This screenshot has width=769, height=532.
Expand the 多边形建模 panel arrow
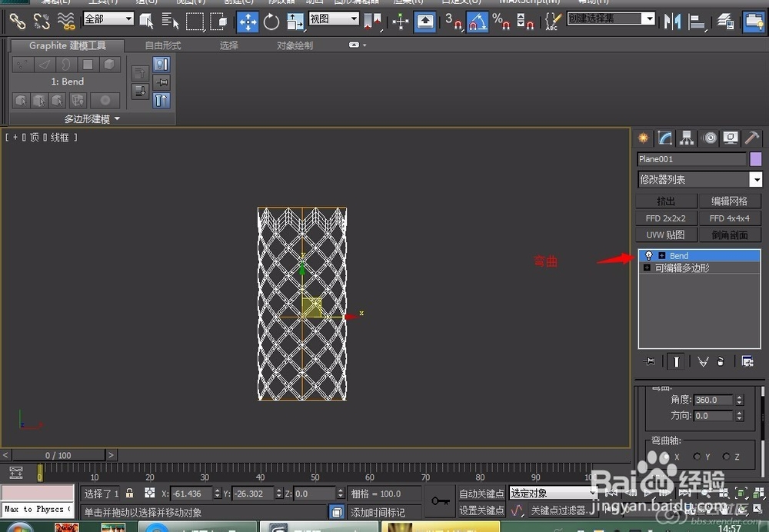tap(117, 118)
